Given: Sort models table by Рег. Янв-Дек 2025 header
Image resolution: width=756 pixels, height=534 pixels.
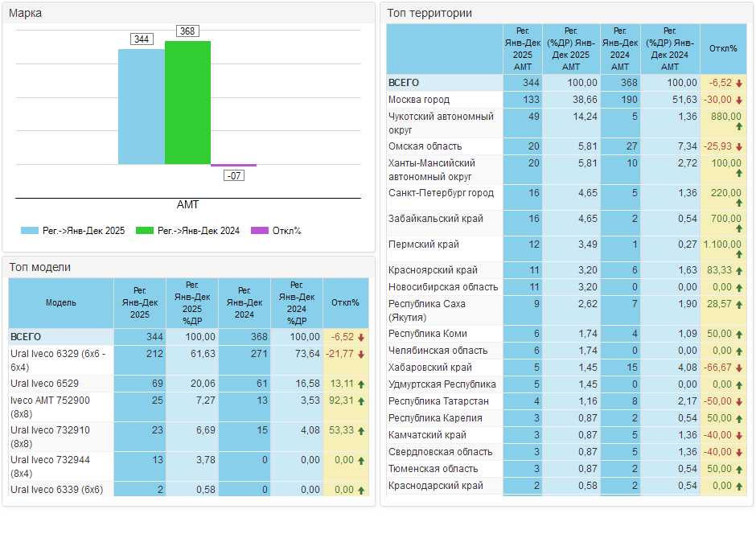Looking at the screenshot, I should [140, 302].
